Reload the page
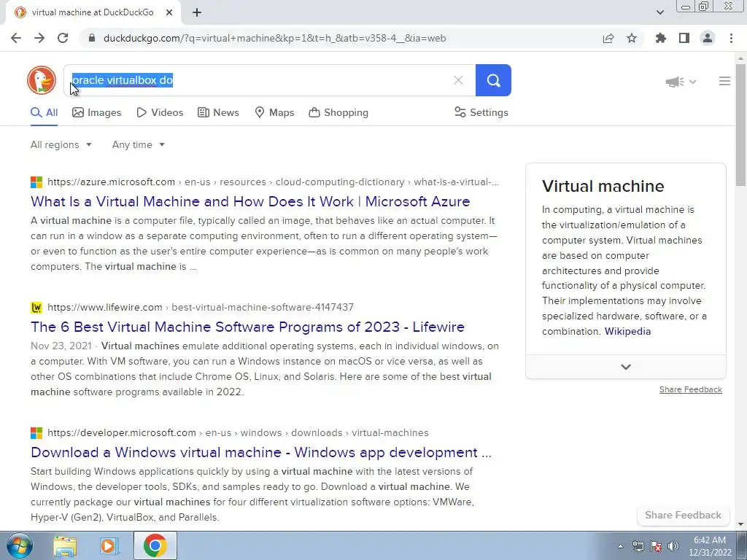Screen dimensions: 747x560 [63, 38]
